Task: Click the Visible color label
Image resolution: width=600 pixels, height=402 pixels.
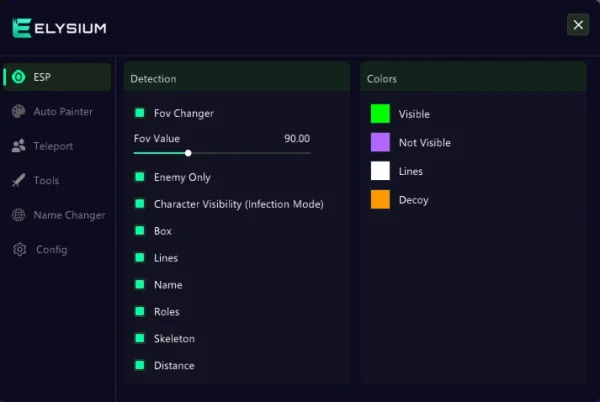Action: [414, 114]
